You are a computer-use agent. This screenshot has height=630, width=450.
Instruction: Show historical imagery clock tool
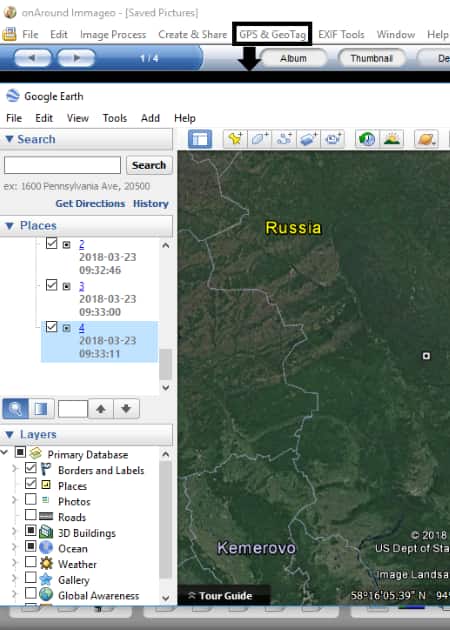tap(367, 139)
